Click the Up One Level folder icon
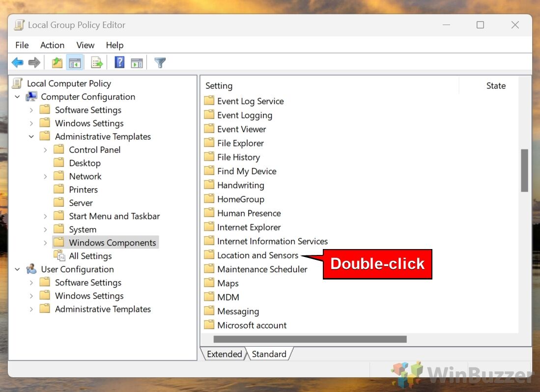This screenshot has height=392, width=540. click(x=57, y=62)
